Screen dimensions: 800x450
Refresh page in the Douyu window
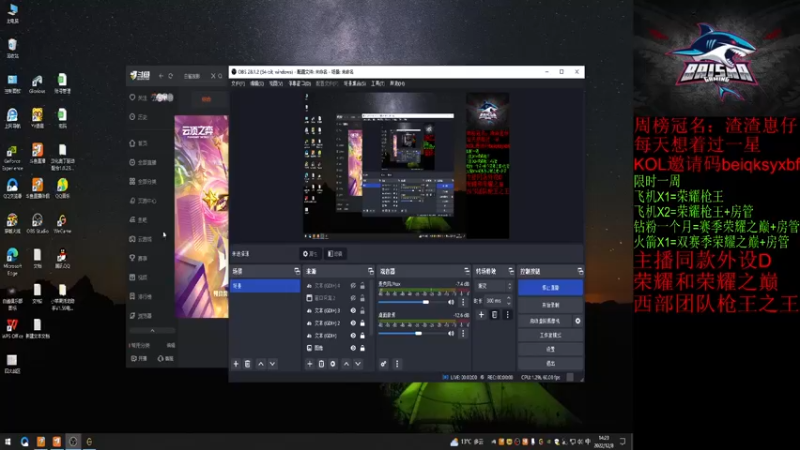pyautogui.click(x=171, y=76)
